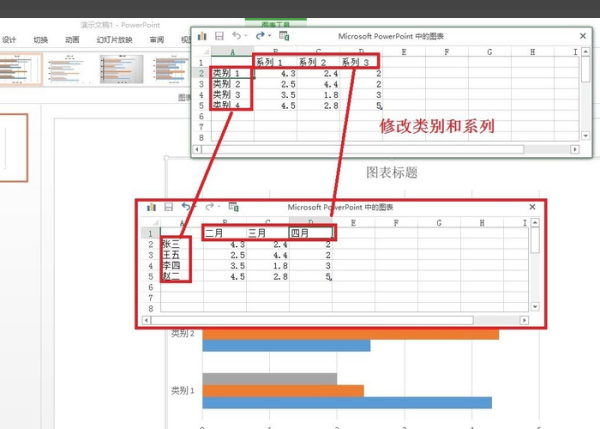Open the 审阅 ribbon tab

pyautogui.click(x=157, y=40)
